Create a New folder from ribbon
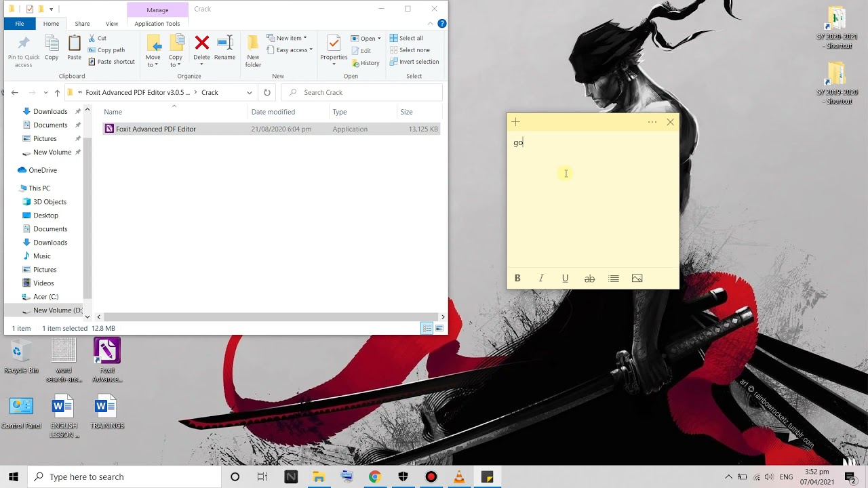 253,51
